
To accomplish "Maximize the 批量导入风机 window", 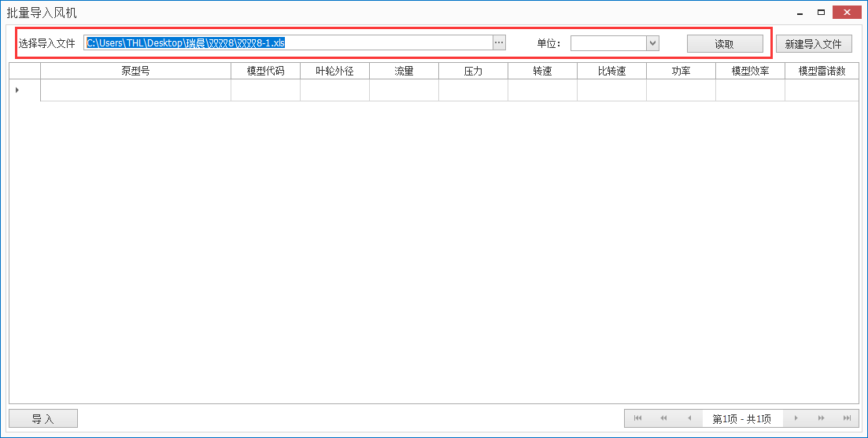I will coord(822,13).
